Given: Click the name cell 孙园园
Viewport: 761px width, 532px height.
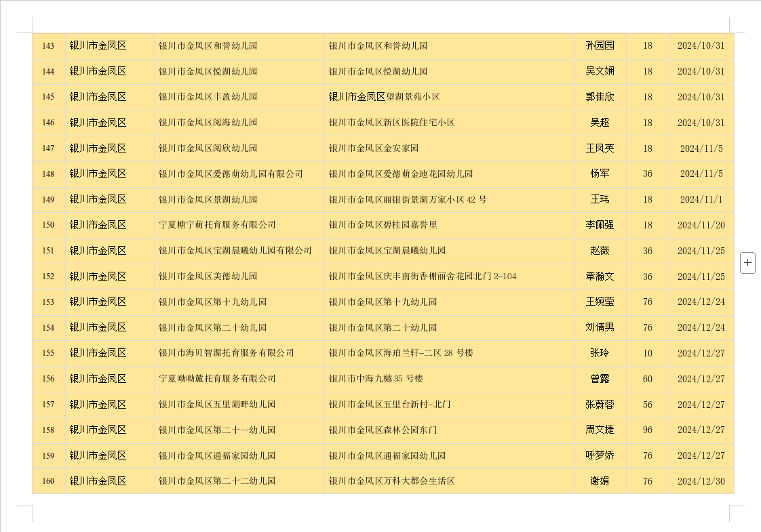Looking at the screenshot, I should click(600, 46).
